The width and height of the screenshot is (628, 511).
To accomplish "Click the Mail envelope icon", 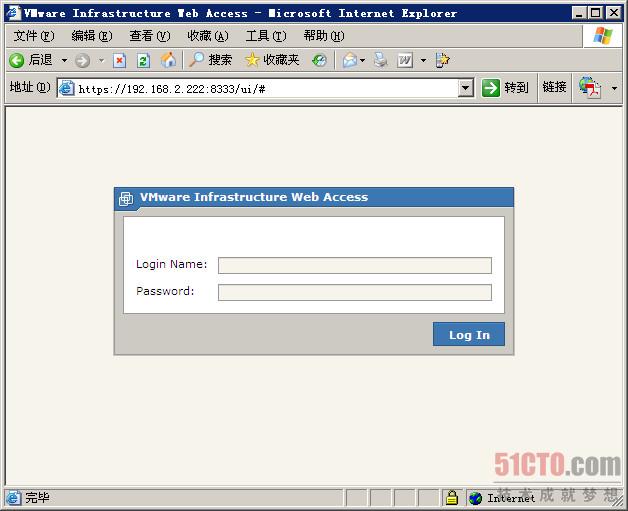I will (x=350, y=60).
